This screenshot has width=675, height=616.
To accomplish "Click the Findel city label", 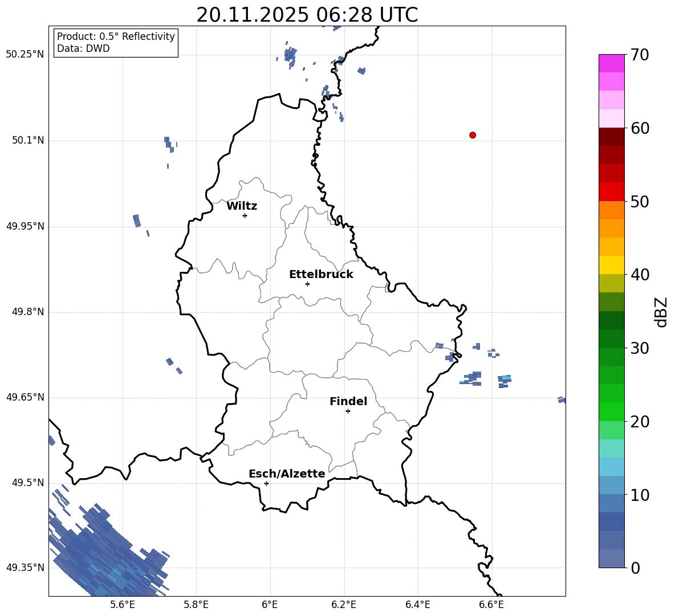I will click(x=348, y=402).
